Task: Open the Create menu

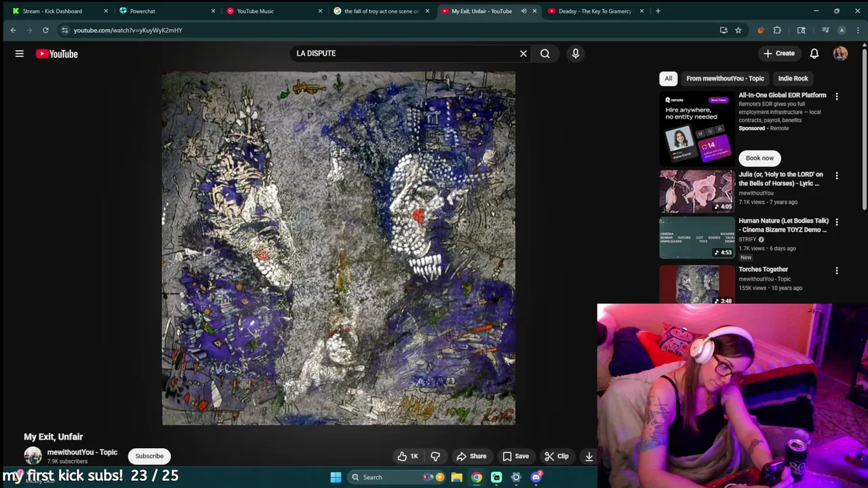Action: point(778,54)
